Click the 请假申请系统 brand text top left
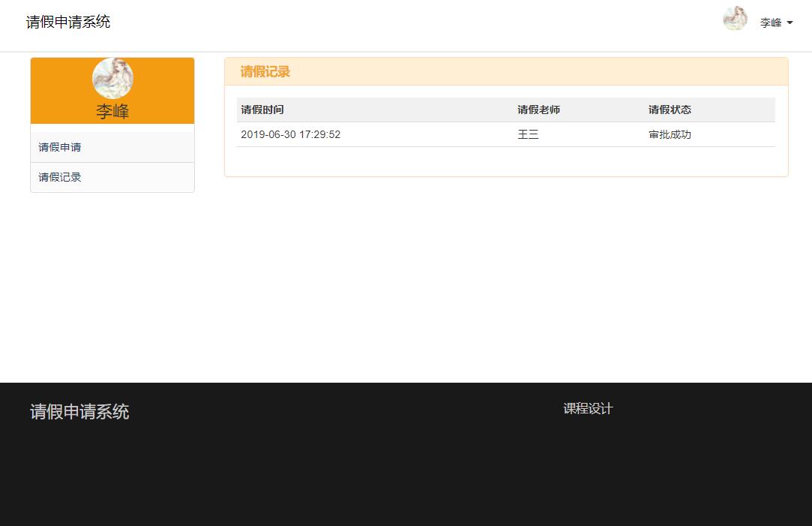The image size is (812, 526). 68,22
